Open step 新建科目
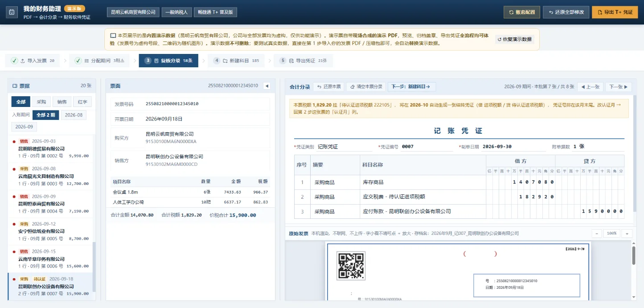This screenshot has height=308, width=644. click(236, 61)
